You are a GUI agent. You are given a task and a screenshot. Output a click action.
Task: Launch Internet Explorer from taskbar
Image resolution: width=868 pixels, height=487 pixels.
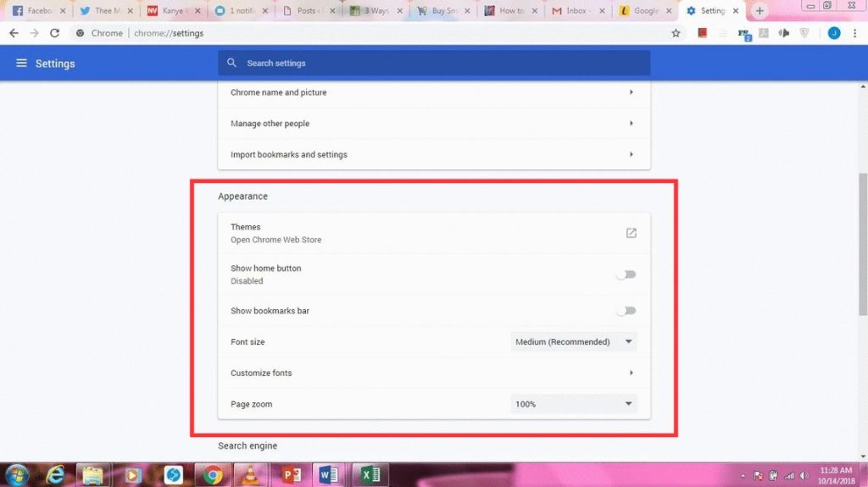coord(55,475)
